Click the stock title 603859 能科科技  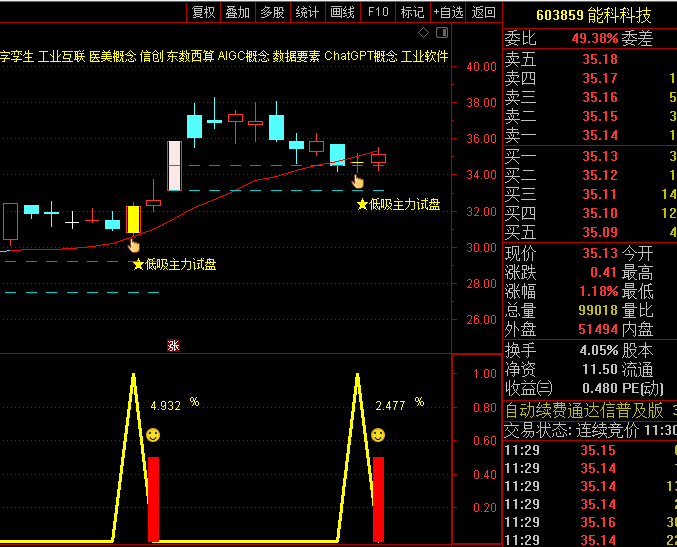click(x=594, y=16)
